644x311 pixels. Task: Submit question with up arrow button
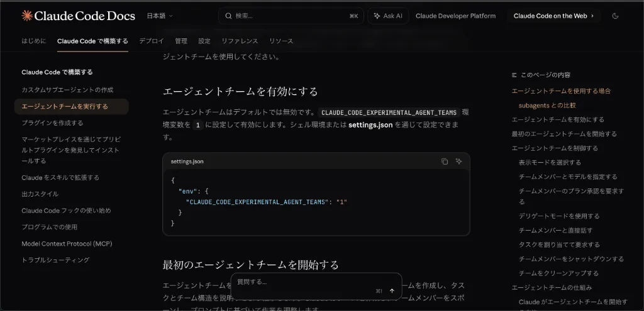392,290
